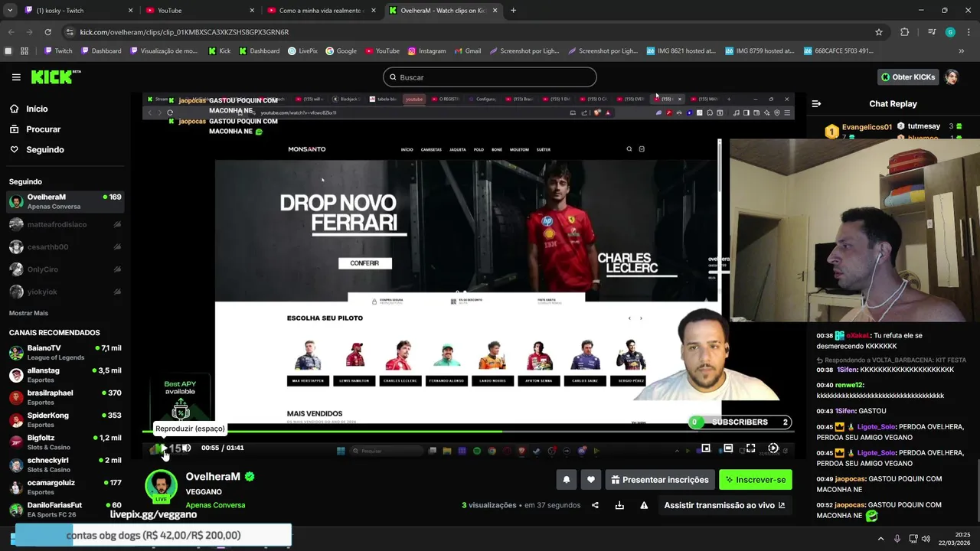Toggle theater mode in the player
Image resolution: width=980 pixels, height=551 pixels.
tap(728, 448)
